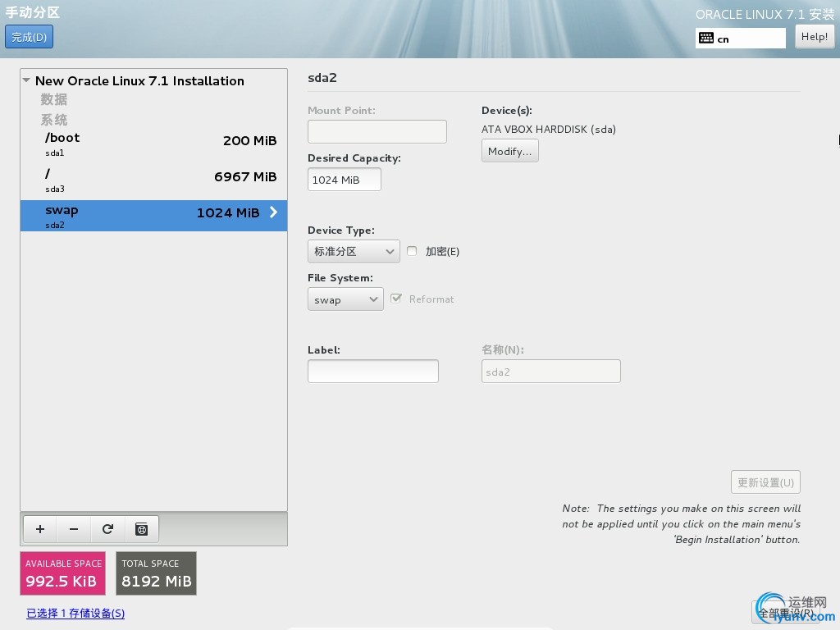
Task: Click the 全部重设(R) reset all button
Action: click(x=785, y=612)
